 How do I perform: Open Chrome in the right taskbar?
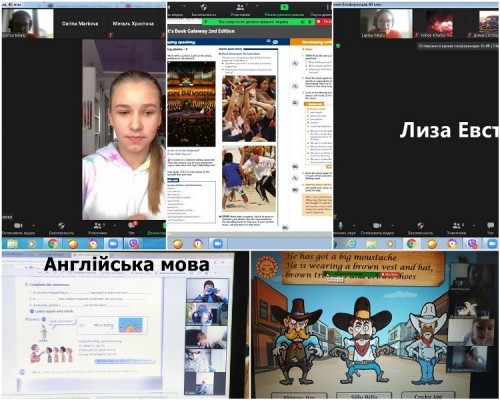click(x=412, y=244)
